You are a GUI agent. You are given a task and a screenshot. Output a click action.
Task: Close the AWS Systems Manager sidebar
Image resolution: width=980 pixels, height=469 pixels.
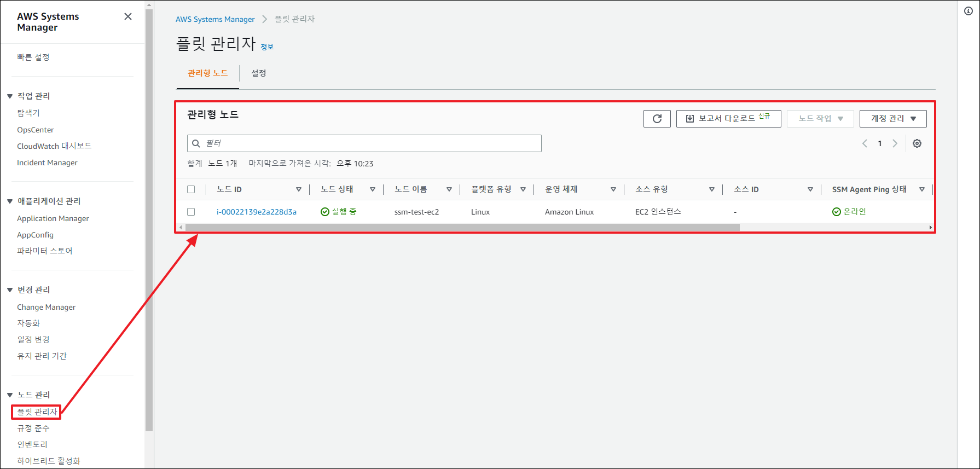[128, 16]
